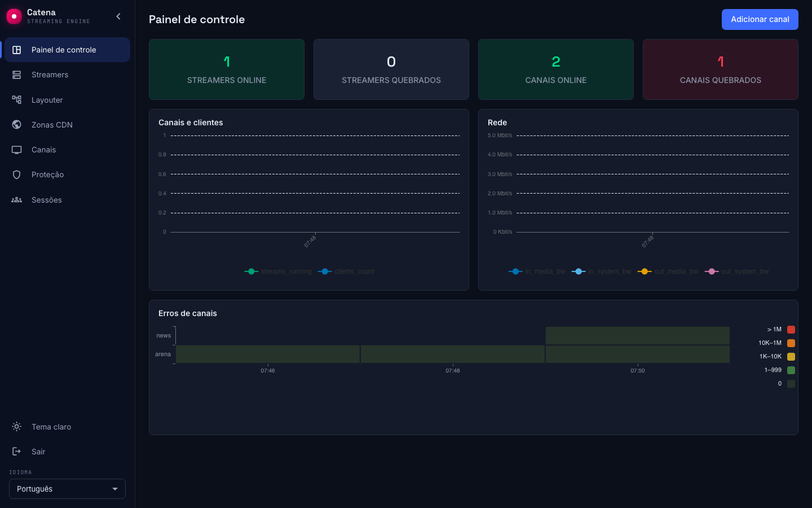The width and height of the screenshot is (812, 508).
Task: Open the Streamers Quebrados card
Action: click(391, 69)
